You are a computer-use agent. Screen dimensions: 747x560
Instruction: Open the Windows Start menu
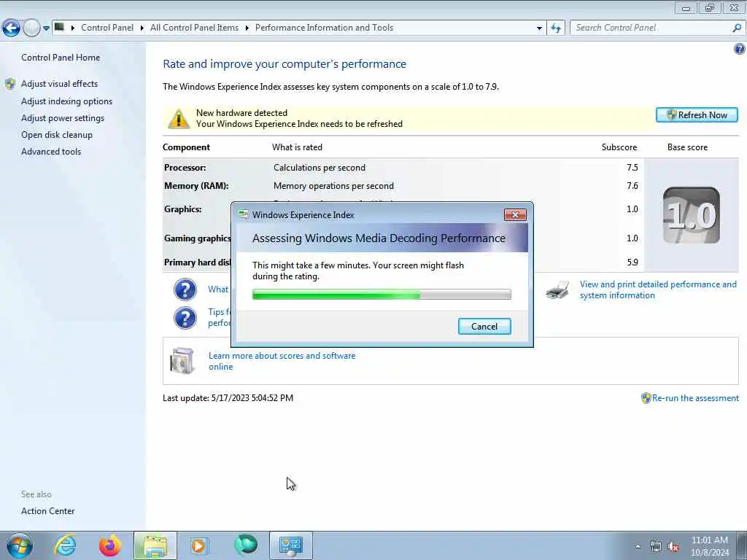[20, 545]
